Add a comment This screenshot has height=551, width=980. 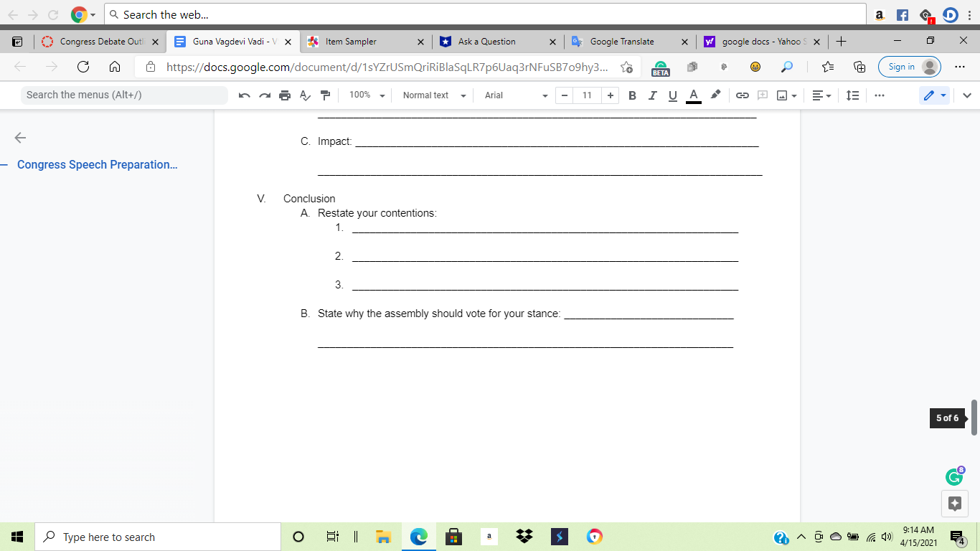point(762,95)
